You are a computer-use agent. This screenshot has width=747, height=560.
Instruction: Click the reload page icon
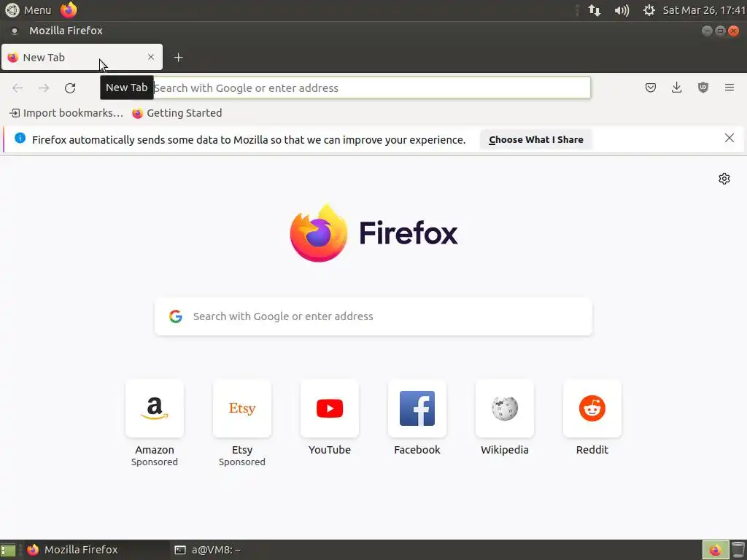(70, 88)
